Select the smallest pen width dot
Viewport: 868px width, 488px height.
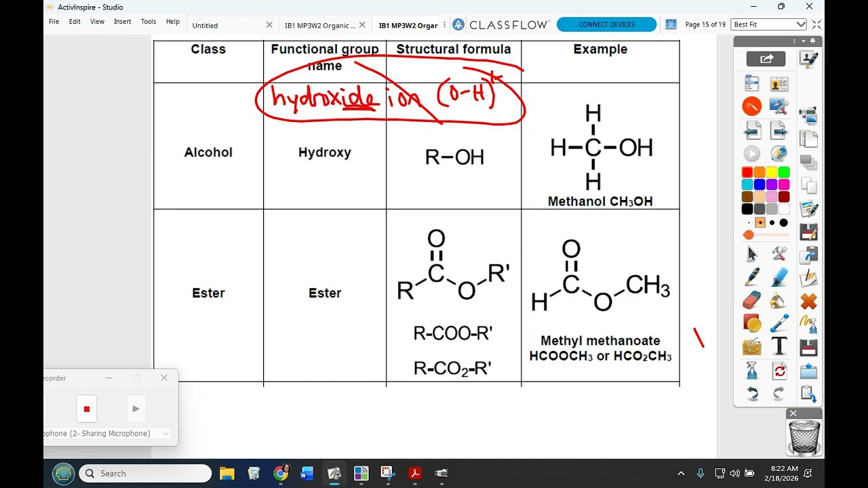click(x=749, y=222)
